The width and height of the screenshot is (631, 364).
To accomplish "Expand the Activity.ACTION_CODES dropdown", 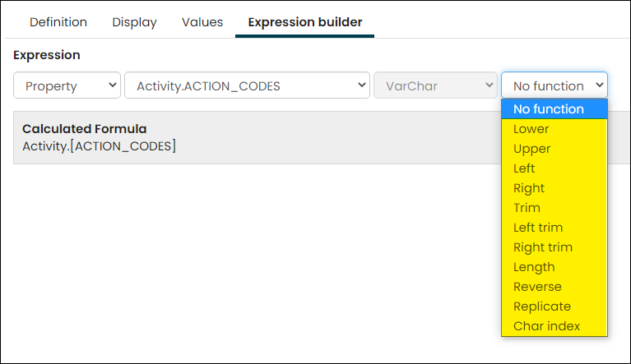I will pyautogui.click(x=247, y=85).
